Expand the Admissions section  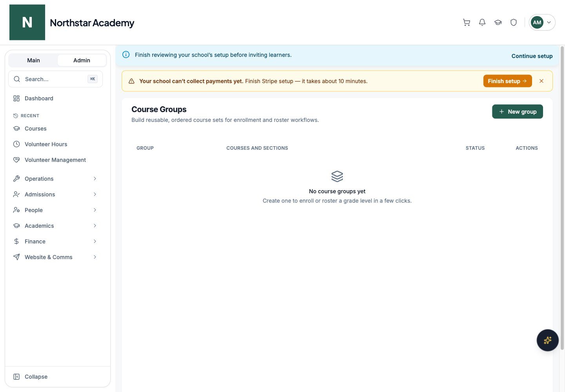[55, 194]
